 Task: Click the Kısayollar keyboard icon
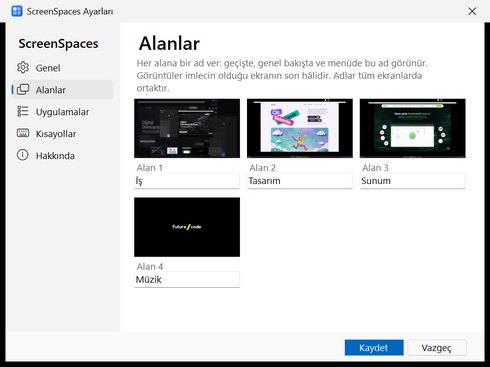coord(23,133)
